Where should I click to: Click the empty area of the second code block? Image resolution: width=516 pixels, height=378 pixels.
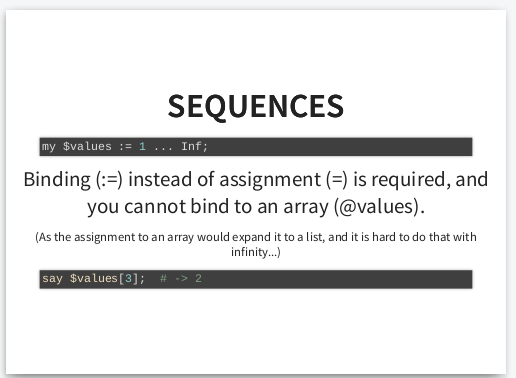coord(337,279)
